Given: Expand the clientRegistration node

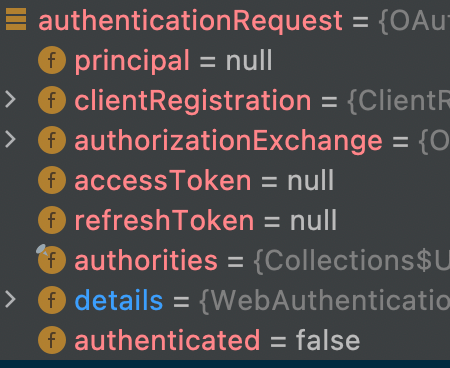Looking at the screenshot, I should 11,100.
